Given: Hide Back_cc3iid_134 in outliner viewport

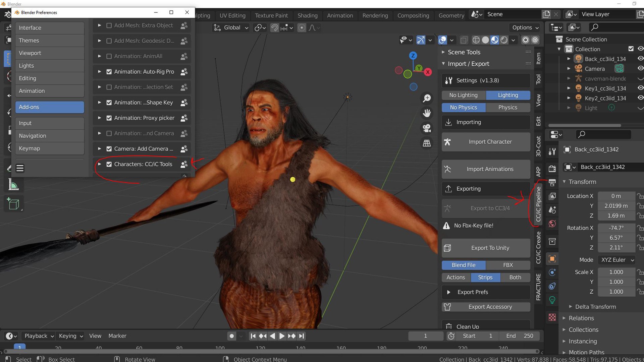Looking at the screenshot, I should coord(640,59).
